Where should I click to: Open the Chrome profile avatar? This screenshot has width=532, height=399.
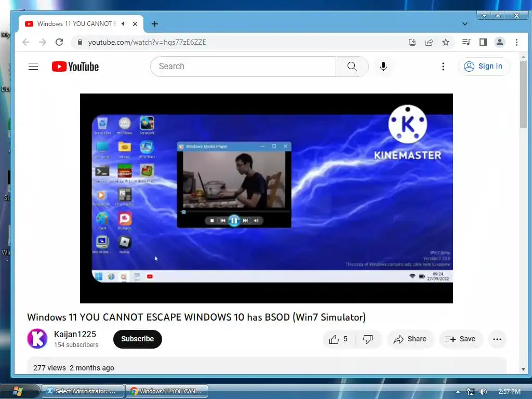(x=499, y=42)
